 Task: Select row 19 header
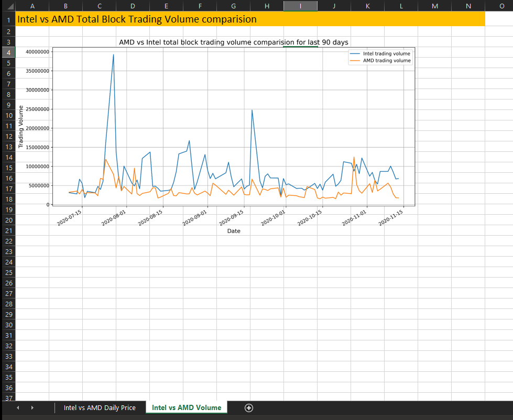tap(8, 209)
